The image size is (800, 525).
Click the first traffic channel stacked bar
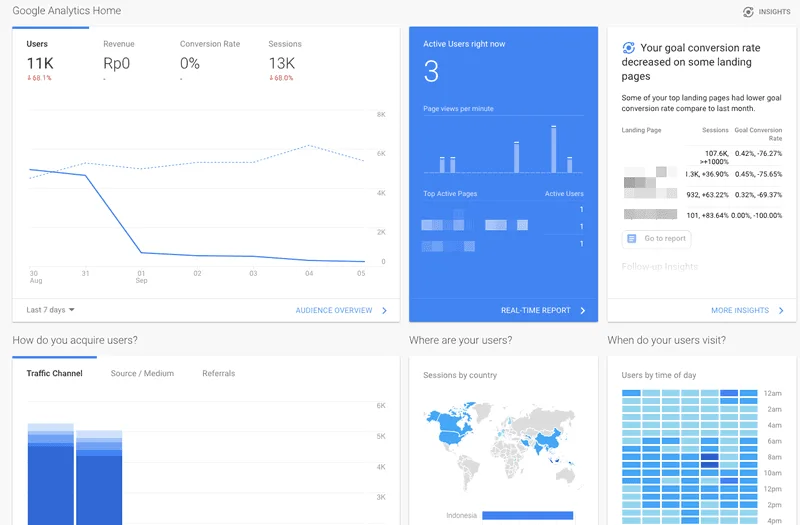(x=51, y=474)
